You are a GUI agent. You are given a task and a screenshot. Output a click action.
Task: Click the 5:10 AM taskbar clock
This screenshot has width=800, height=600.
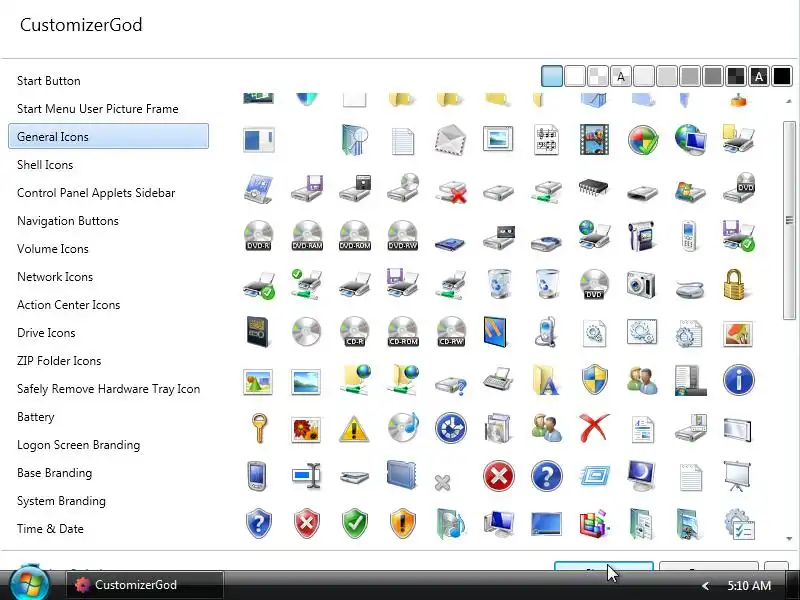pyautogui.click(x=749, y=585)
